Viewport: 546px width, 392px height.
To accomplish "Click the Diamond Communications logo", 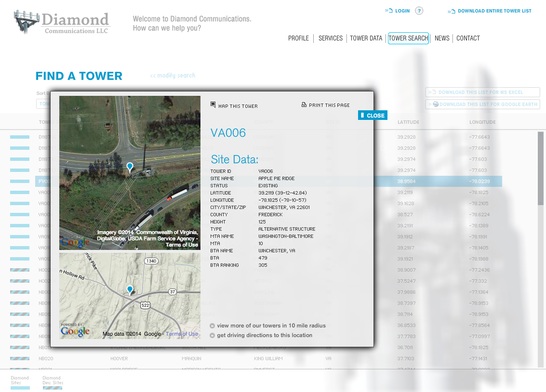I will click(62, 22).
